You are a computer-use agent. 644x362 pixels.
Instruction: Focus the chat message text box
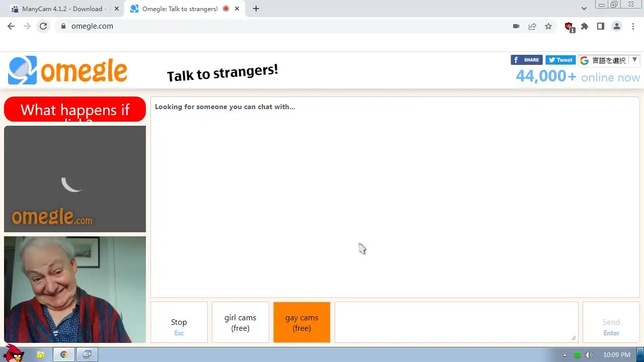point(456,322)
